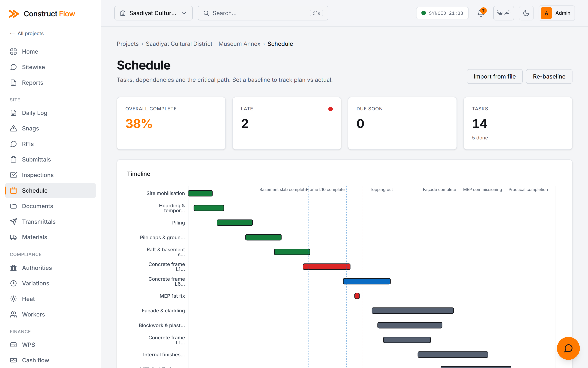
Task: Click the search magnifier icon
Action: click(x=206, y=13)
